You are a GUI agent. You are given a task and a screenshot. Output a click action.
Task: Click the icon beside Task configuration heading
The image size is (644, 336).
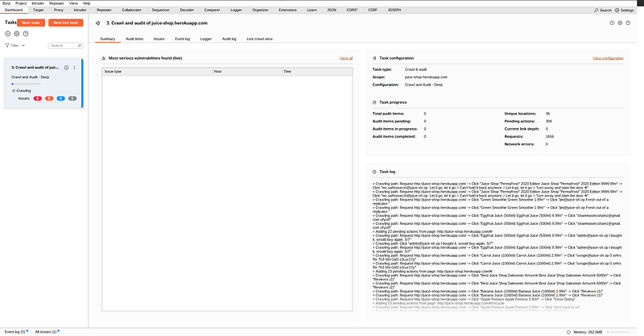pyautogui.click(x=374, y=58)
